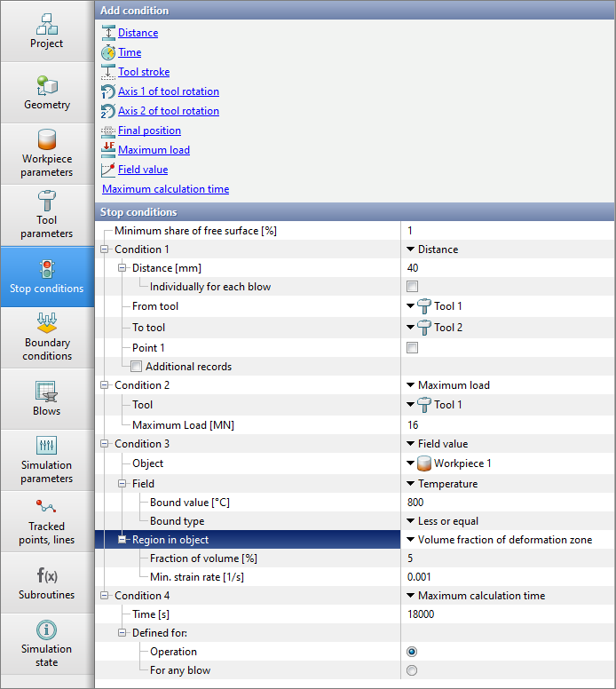Click the Axis 1 of tool rotation icon
The height and width of the screenshot is (689, 616).
(x=108, y=91)
